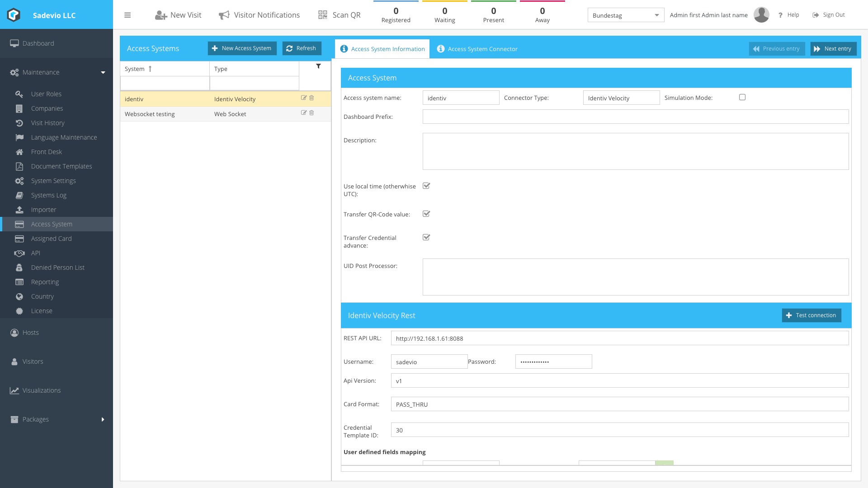Click the Country globe icon
The height and width of the screenshot is (488, 868).
(x=19, y=296)
